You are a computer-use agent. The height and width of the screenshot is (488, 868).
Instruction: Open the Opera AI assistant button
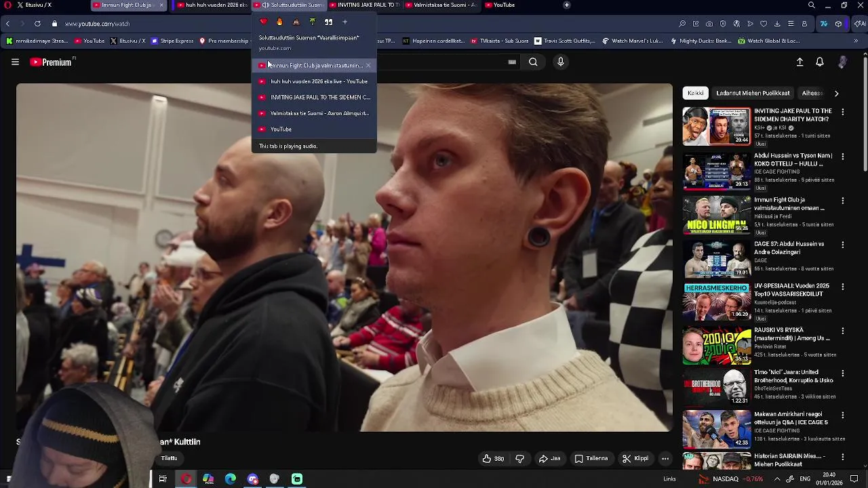pos(859,23)
